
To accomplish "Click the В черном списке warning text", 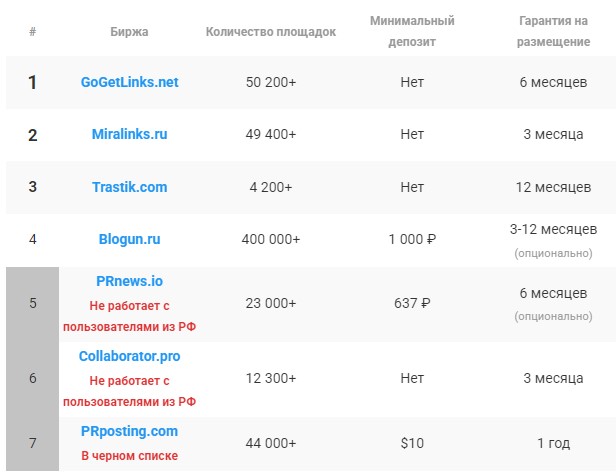I will point(129,455).
